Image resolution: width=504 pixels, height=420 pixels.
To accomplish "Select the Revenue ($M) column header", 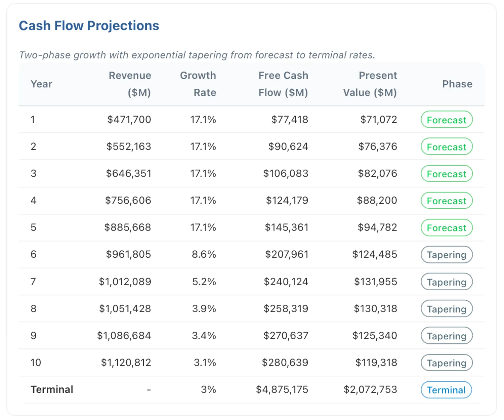I will 130,84.
